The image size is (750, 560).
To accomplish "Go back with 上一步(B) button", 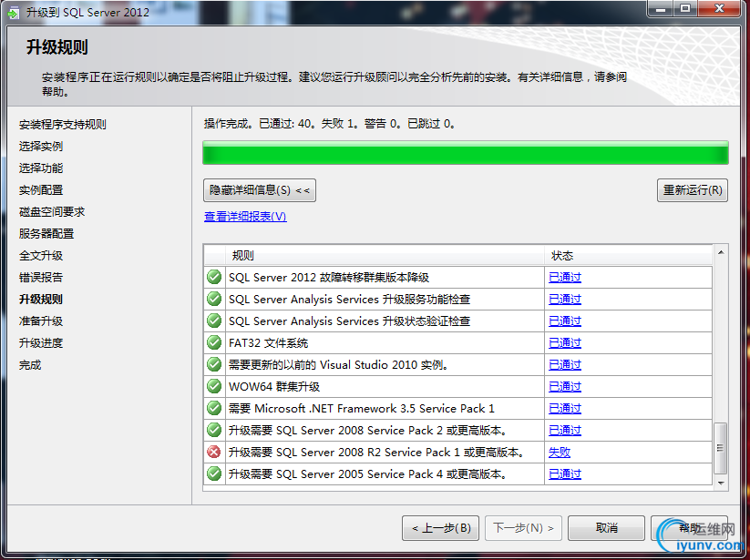I will point(440,528).
